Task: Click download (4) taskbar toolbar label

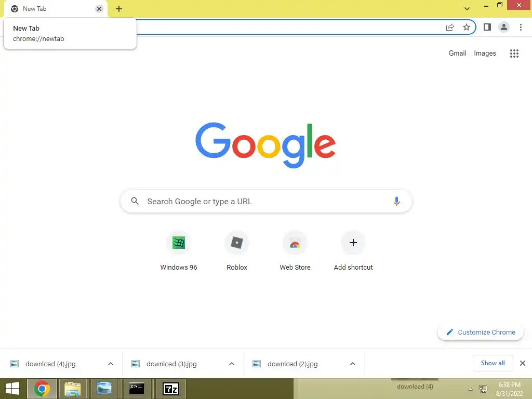Action: [415, 387]
